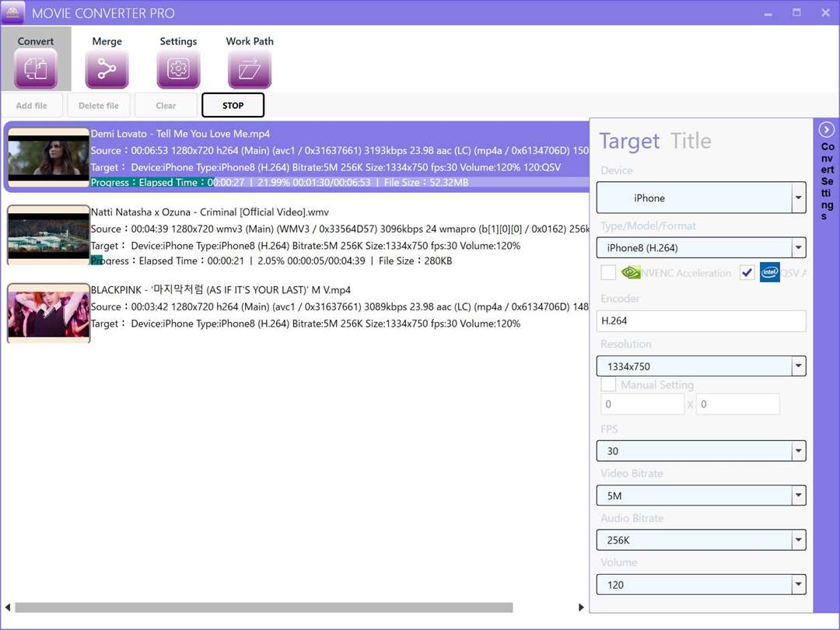
Task: Click the Add file button
Action: point(32,106)
